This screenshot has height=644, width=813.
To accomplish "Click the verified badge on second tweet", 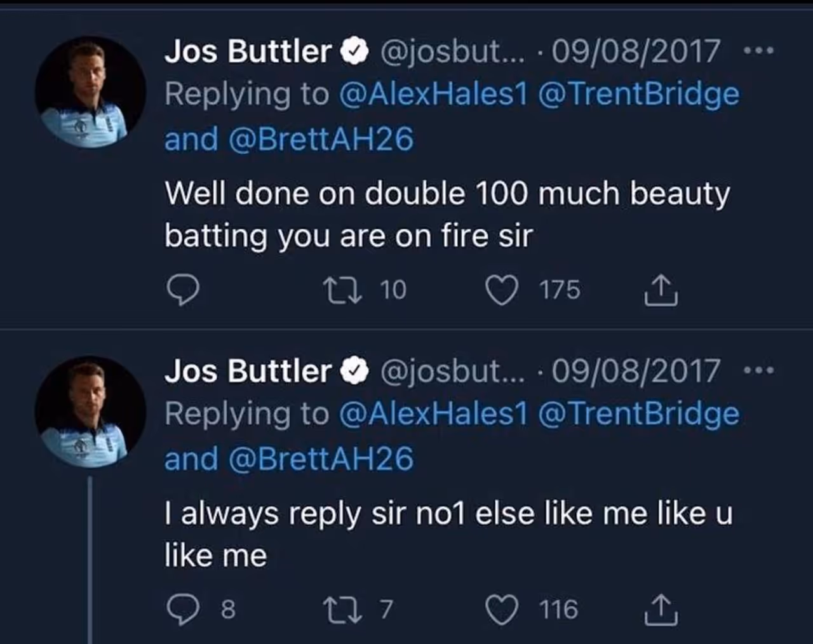I will coord(355,371).
